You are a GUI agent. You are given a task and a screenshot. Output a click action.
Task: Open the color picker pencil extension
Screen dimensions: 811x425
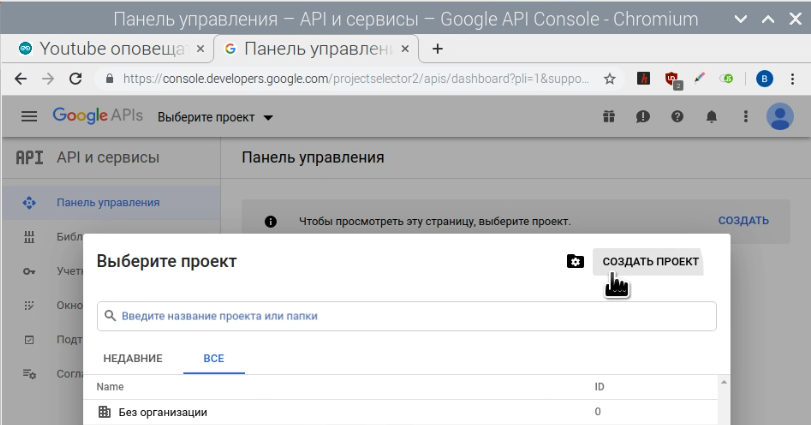[x=699, y=79]
